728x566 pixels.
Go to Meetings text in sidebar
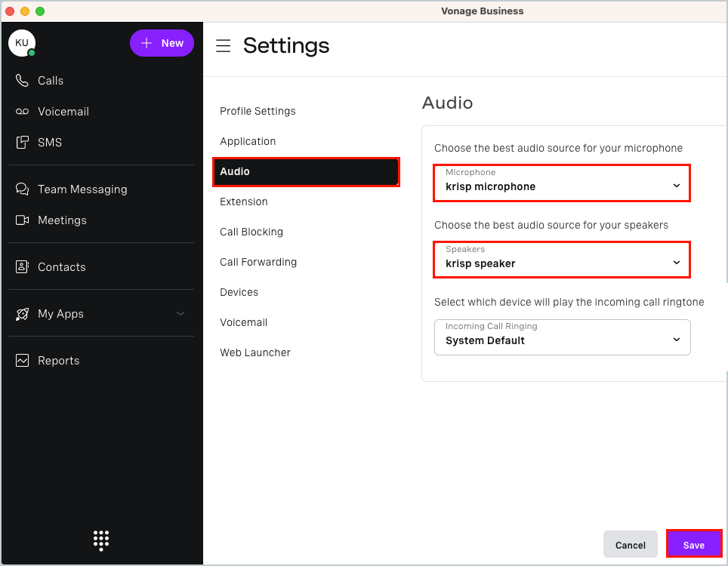coord(62,220)
